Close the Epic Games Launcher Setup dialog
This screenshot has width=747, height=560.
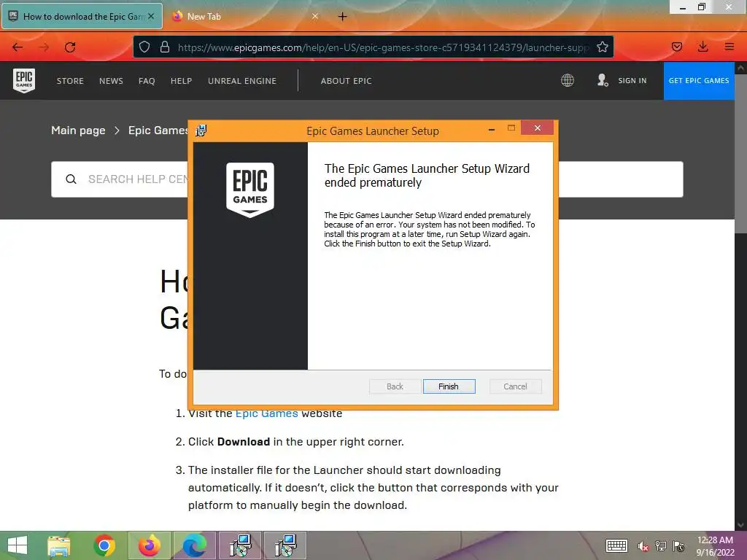(537, 128)
